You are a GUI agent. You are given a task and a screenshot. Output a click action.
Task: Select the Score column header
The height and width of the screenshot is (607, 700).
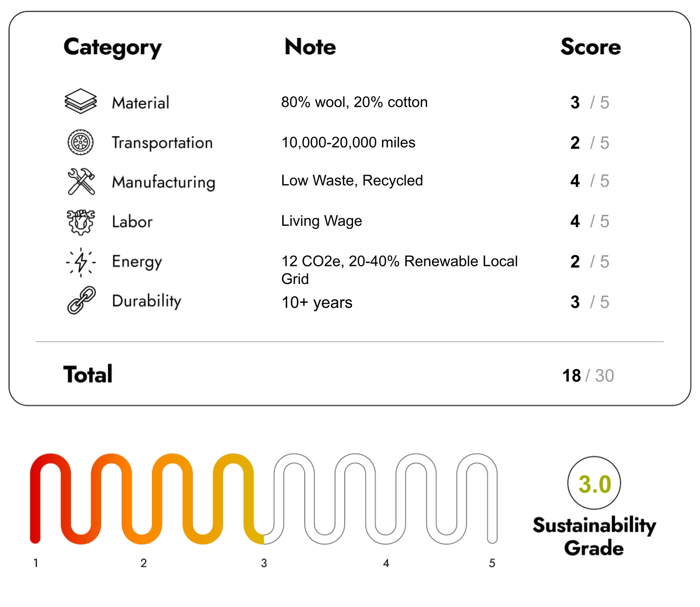click(x=590, y=47)
